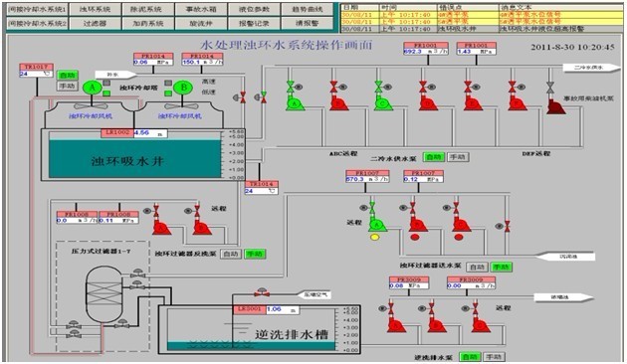The image size is (627, 364).
Task: Click cooling tower fan A indicator
Action: pos(93,88)
